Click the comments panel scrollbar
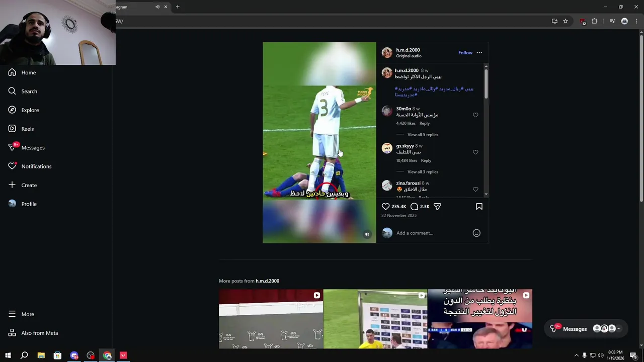The height and width of the screenshot is (362, 644). click(x=486, y=83)
